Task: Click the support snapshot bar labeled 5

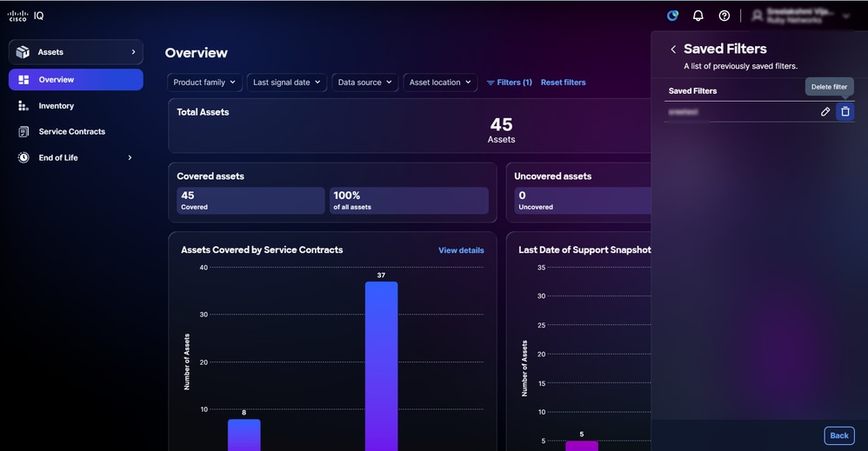Action: pos(582,446)
